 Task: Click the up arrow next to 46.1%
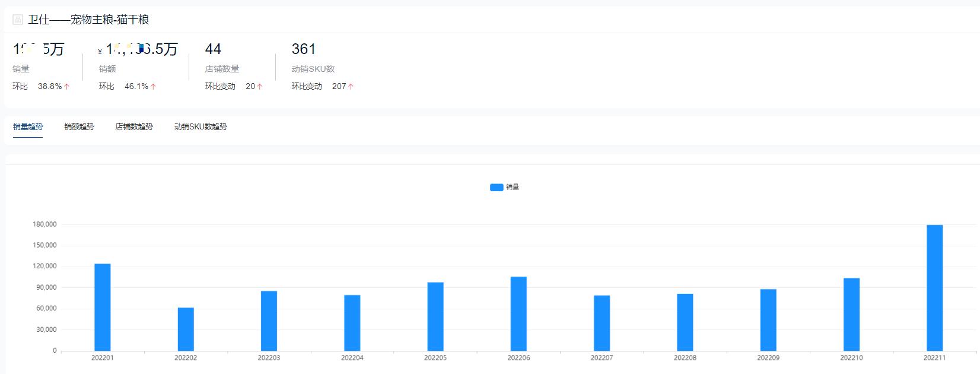coord(153,87)
